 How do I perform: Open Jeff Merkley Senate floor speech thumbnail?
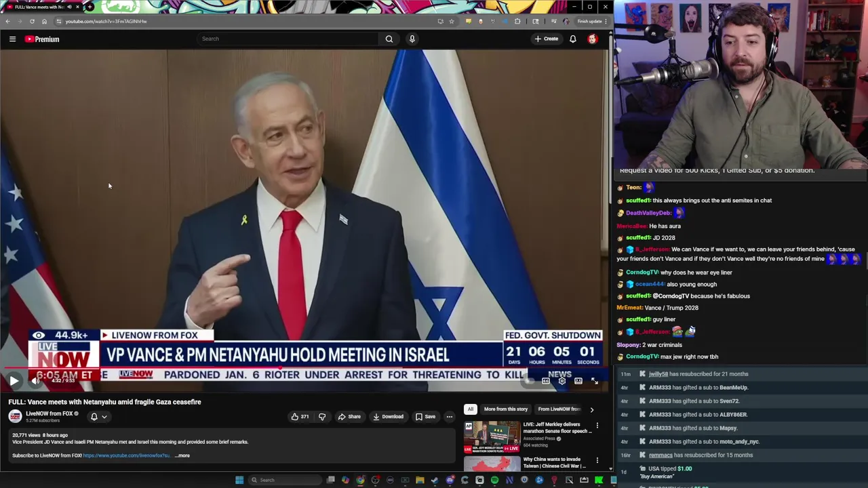click(x=492, y=437)
